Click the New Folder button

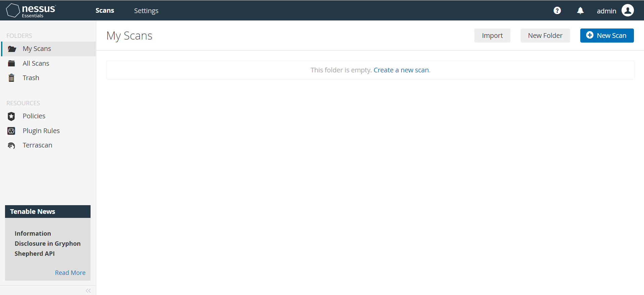coord(545,36)
